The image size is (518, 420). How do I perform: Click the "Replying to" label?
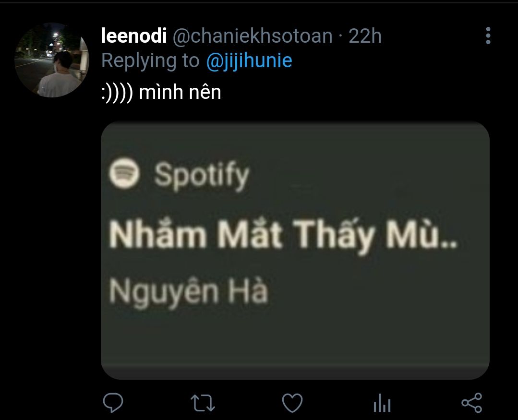click(150, 61)
